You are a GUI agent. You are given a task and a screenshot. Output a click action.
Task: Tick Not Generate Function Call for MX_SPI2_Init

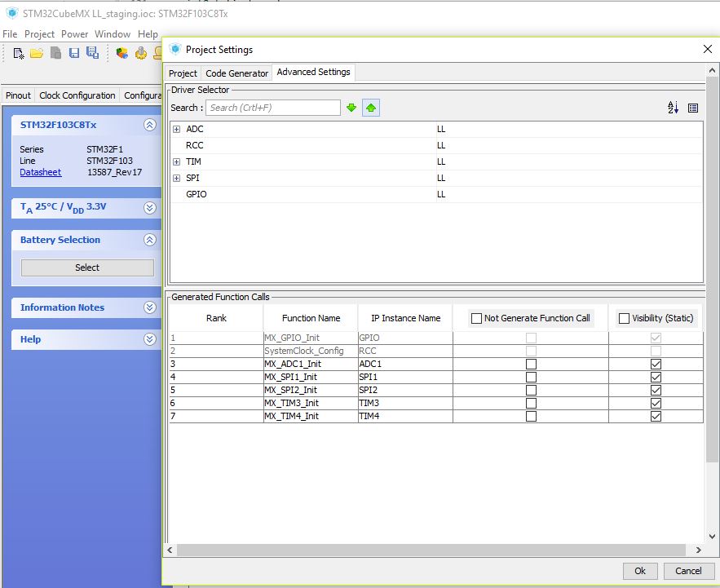click(531, 390)
